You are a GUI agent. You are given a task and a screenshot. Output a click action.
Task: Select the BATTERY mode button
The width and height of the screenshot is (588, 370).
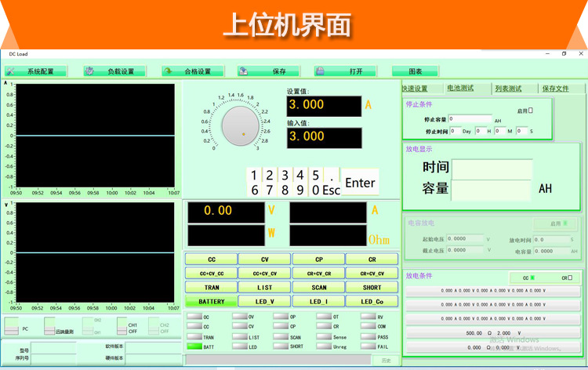[212, 301]
